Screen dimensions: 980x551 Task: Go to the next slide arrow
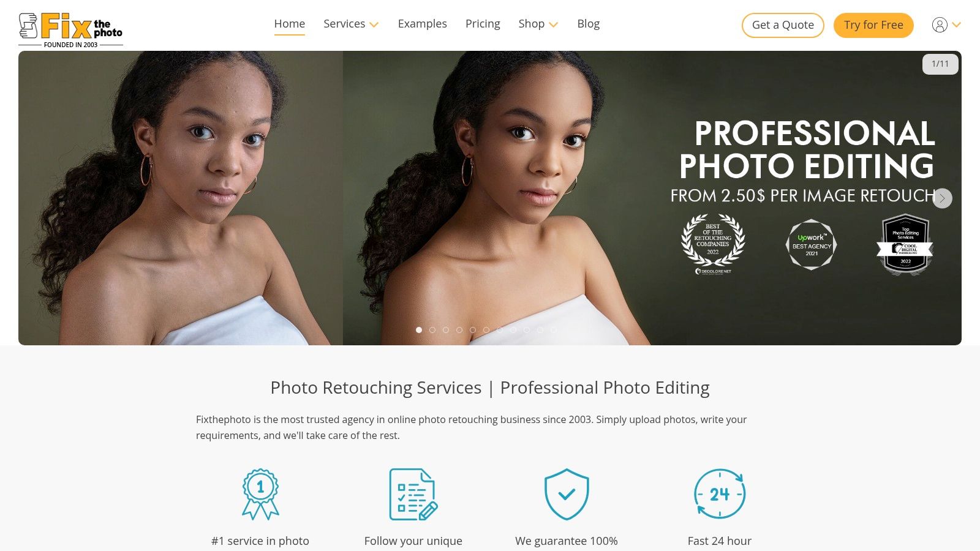[942, 198]
